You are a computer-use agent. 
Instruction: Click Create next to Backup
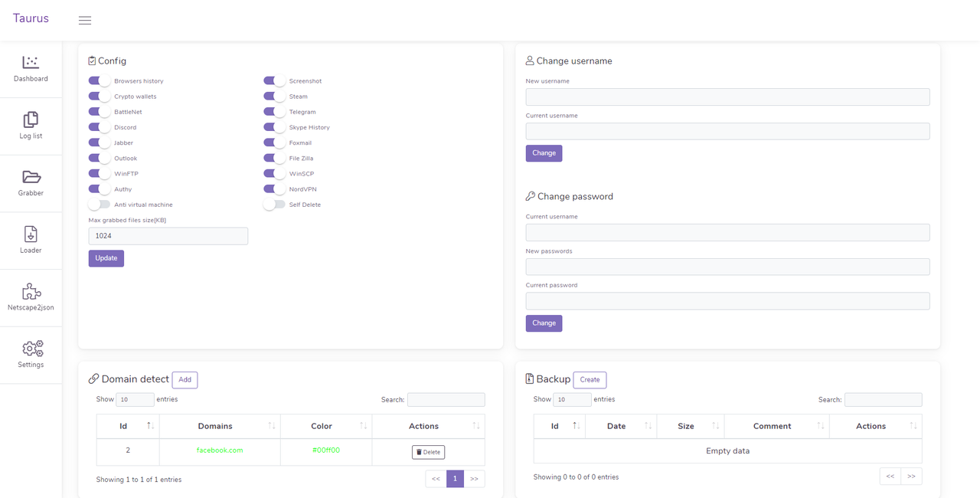click(x=590, y=380)
